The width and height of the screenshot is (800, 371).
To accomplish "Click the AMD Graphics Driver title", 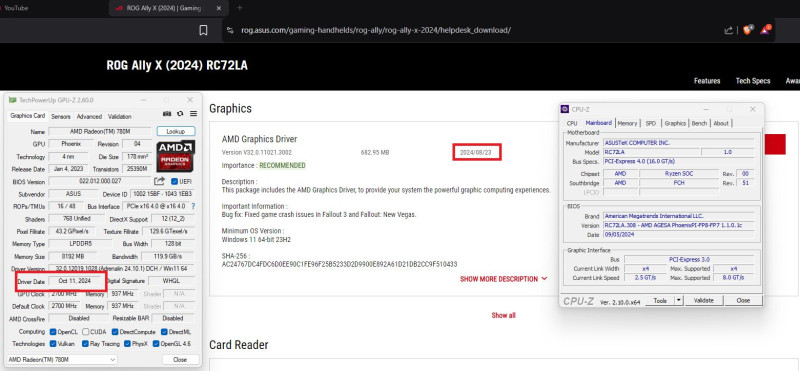I will coord(259,139).
